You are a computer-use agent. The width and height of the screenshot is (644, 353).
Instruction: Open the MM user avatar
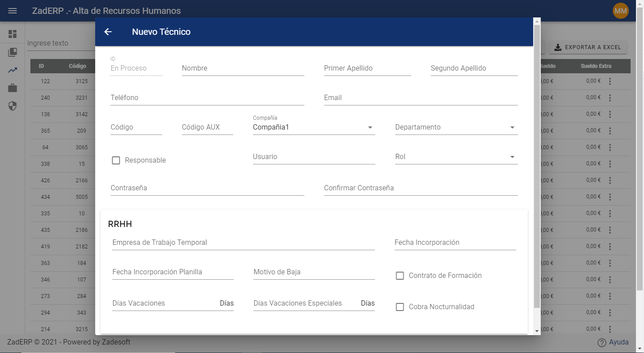(621, 11)
